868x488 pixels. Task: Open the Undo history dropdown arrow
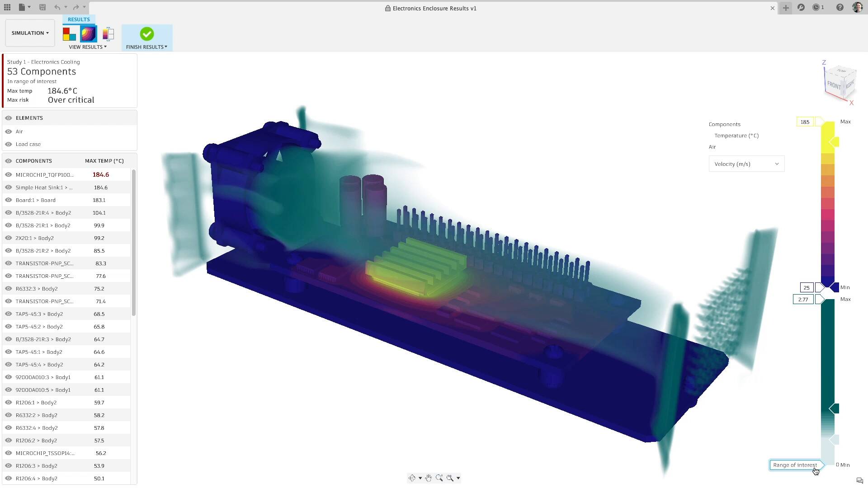66,7
